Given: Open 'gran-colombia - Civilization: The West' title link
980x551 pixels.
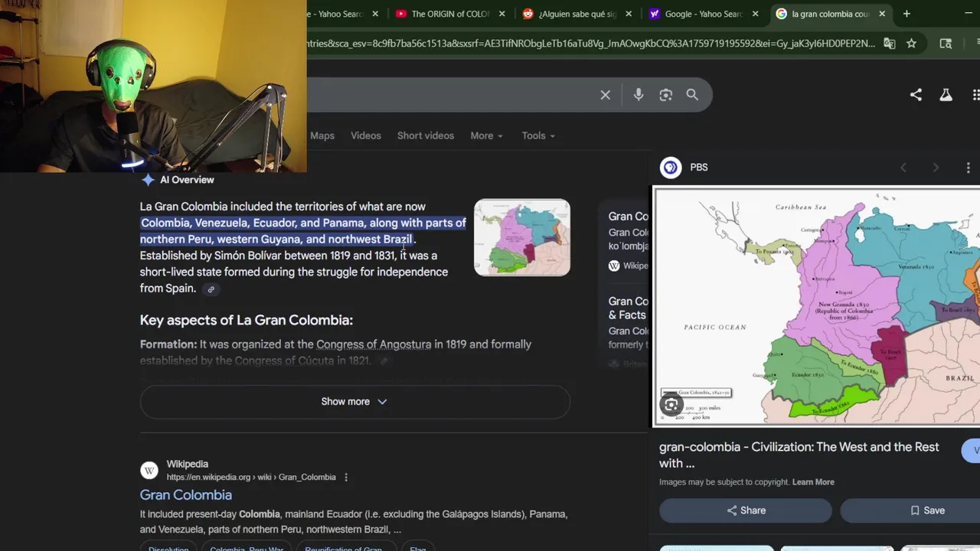Looking at the screenshot, I should [799, 455].
